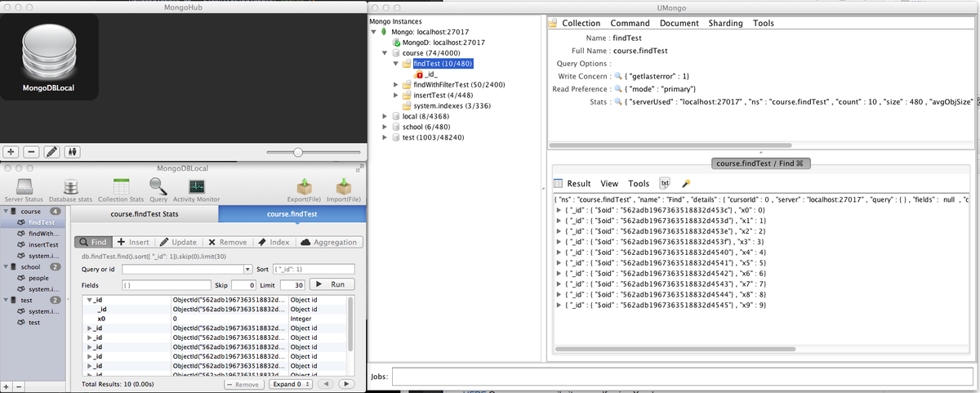980x393 pixels.
Task: Open Activity Monitor in MongoDBLocal toolbar
Action: click(x=196, y=191)
